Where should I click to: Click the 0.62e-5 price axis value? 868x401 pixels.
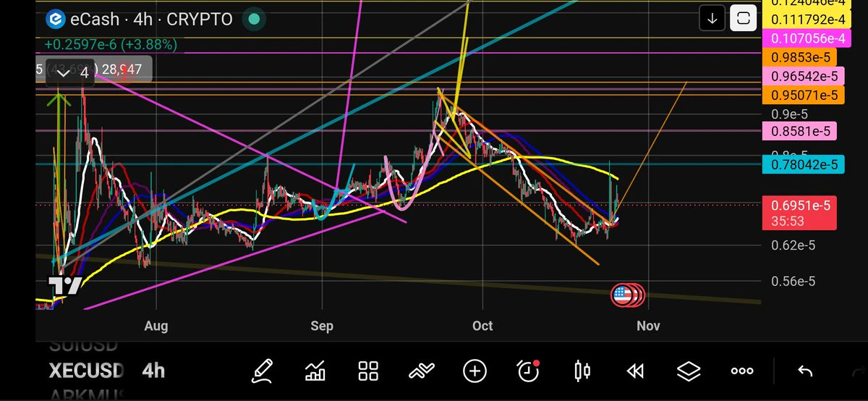[x=793, y=245]
